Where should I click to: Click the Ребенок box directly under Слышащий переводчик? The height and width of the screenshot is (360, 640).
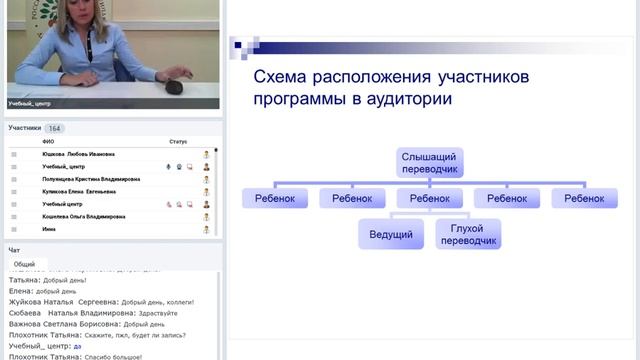tap(429, 198)
